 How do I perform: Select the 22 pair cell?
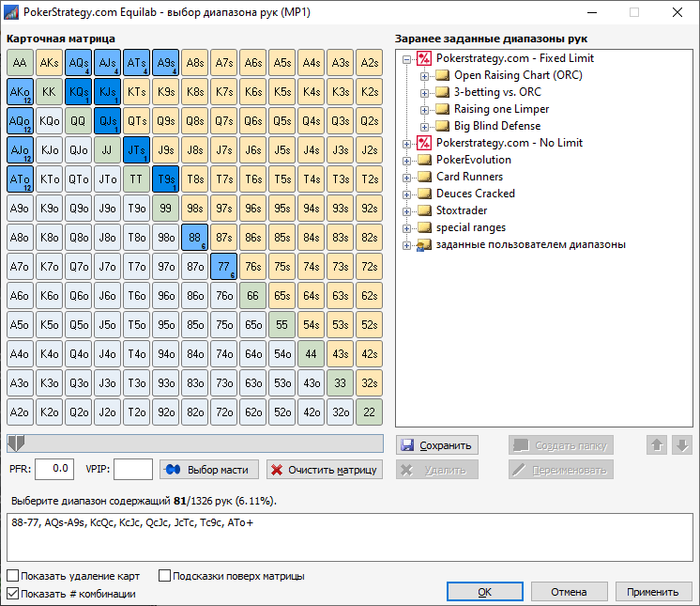tap(369, 412)
